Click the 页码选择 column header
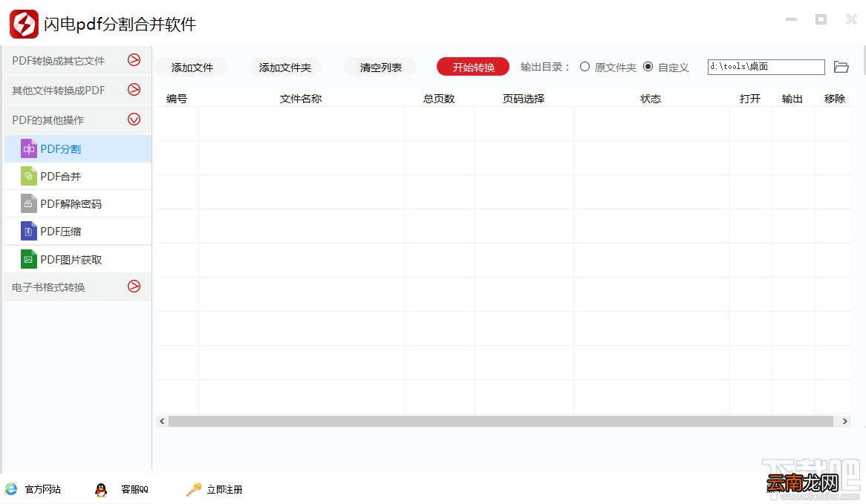 524,99
